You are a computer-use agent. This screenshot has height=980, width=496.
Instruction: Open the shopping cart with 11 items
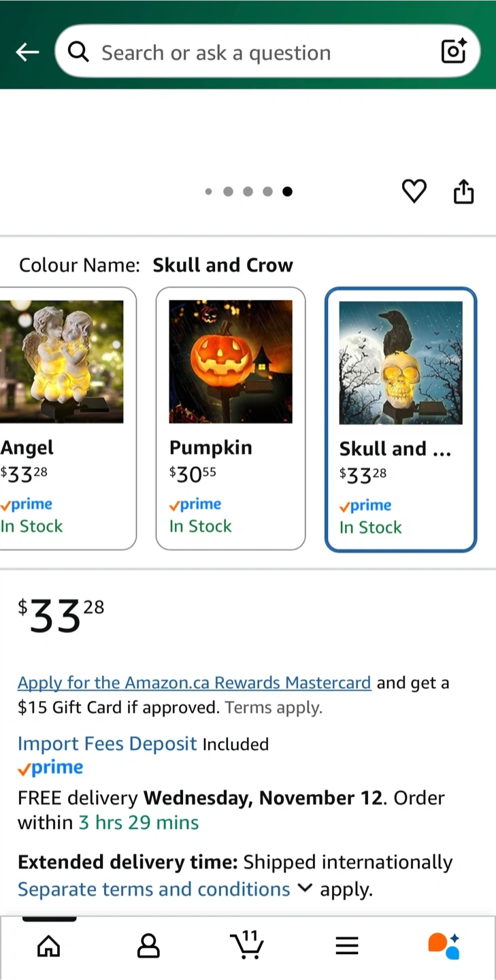[x=247, y=944]
